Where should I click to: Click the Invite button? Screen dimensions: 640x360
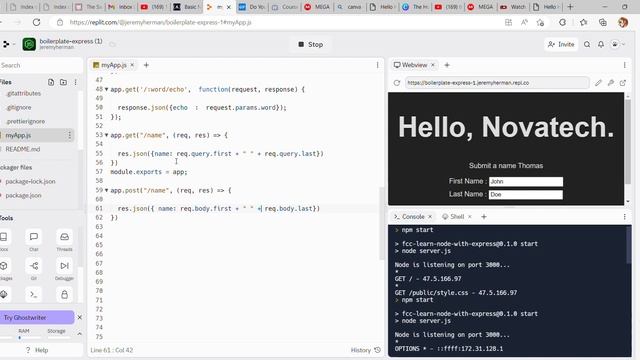coord(561,44)
